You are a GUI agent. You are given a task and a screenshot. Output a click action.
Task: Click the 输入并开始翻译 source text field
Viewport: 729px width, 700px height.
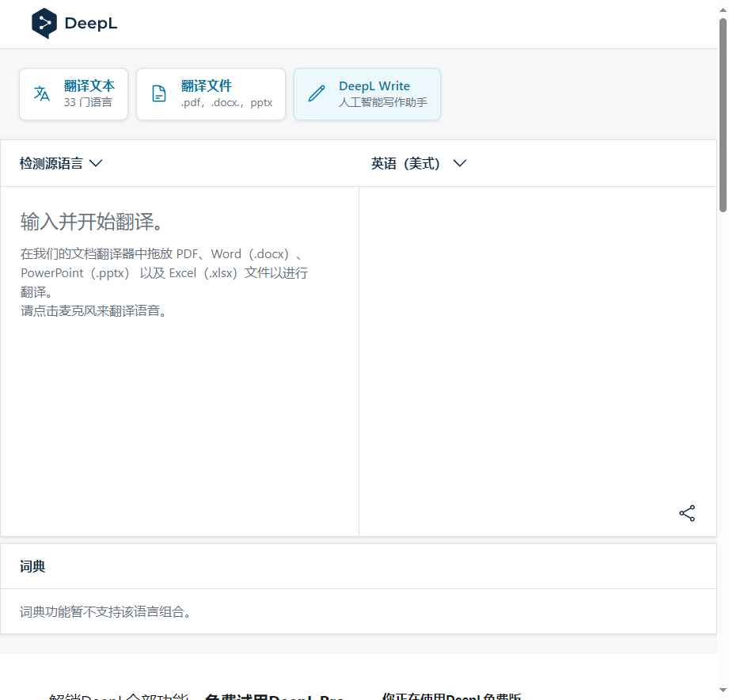click(x=180, y=361)
